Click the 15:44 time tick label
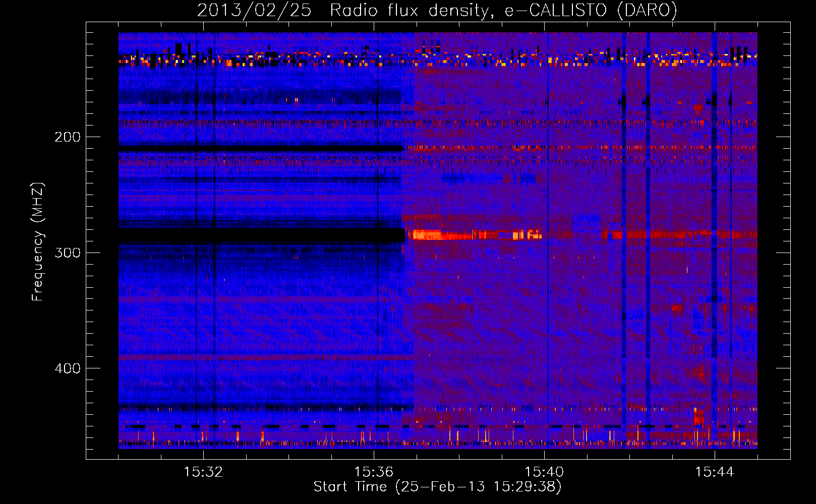This screenshot has height=504, width=816. coord(715,472)
